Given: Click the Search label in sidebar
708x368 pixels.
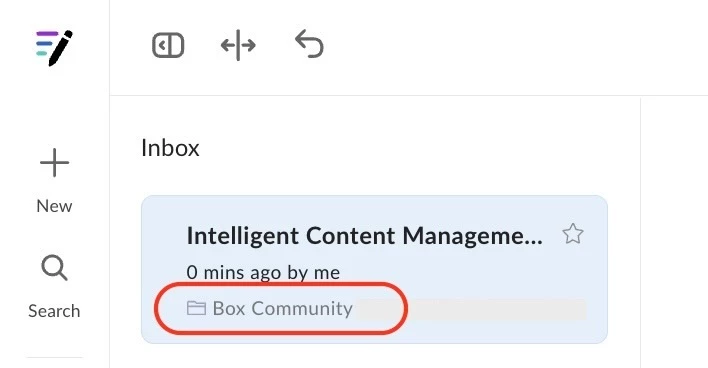Looking at the screenshot, I should click(54, 311).
